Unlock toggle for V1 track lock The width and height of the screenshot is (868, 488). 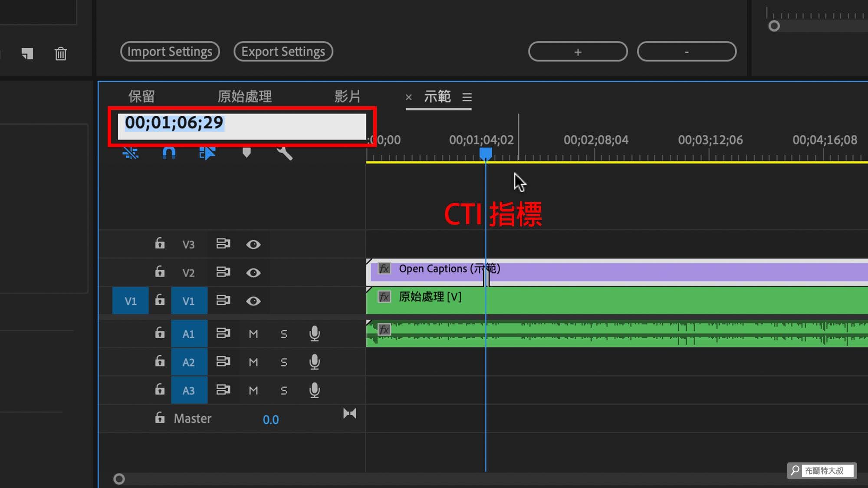[160, 300]
